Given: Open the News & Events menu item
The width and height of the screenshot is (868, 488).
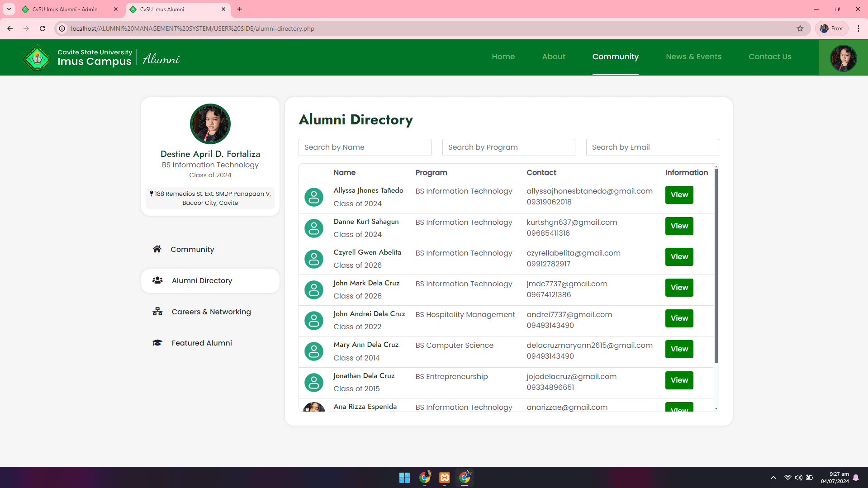Looking at the screenshot, I should click(x=693, y=57).
